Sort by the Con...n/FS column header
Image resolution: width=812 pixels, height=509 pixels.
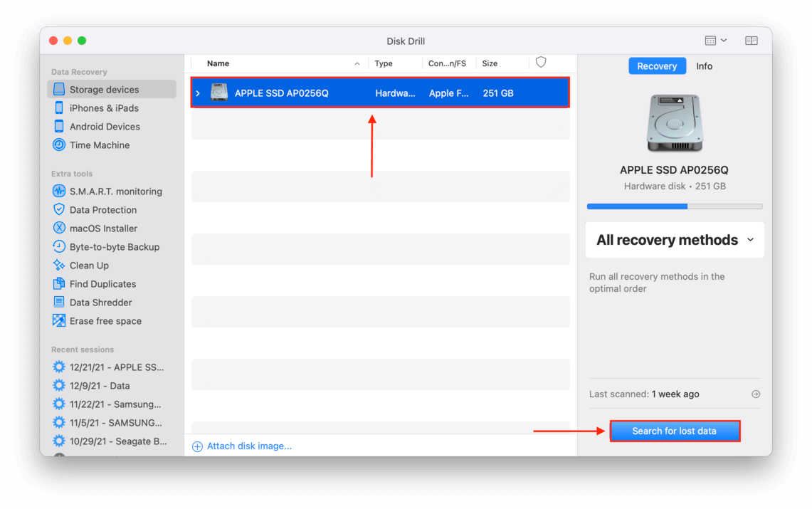(x=447, y=63)
